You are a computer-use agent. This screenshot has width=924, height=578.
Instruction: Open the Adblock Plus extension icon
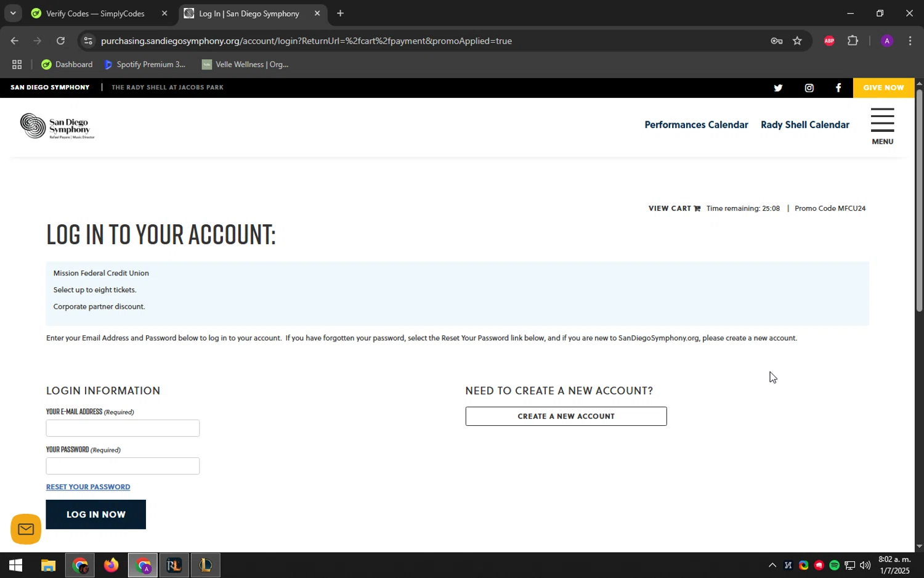pos(829,41)
